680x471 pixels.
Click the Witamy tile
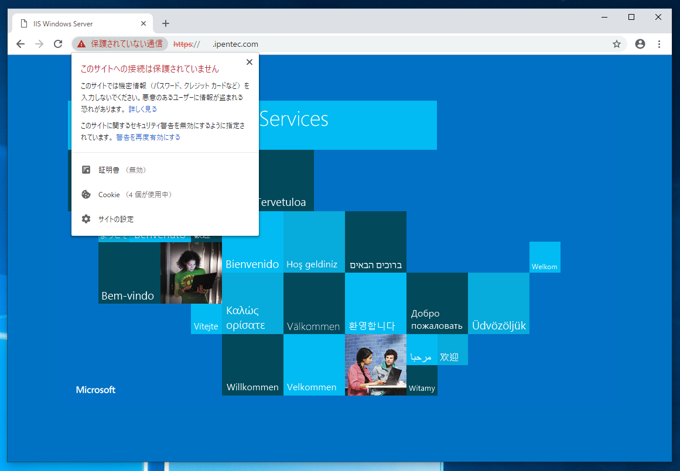[x=422, y=380]
